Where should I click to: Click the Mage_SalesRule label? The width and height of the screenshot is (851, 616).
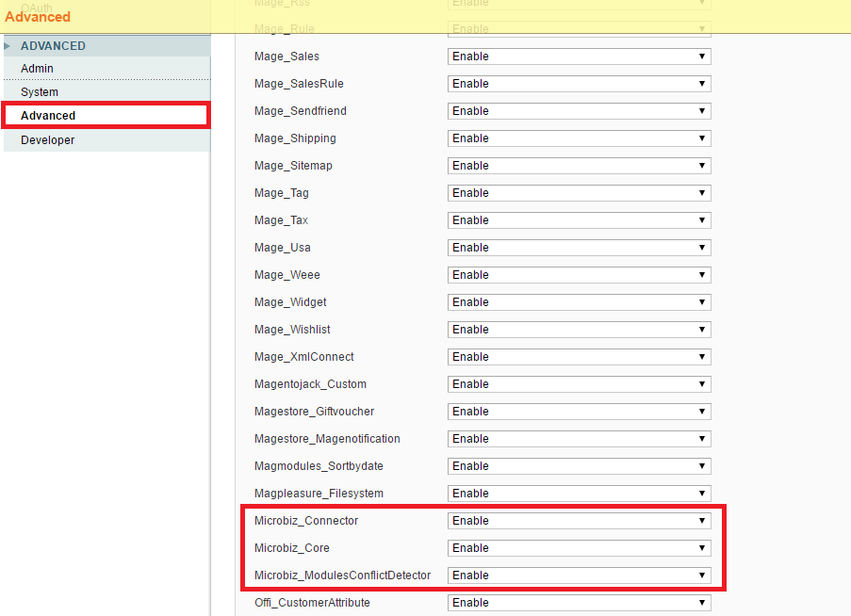coord(299,84)
